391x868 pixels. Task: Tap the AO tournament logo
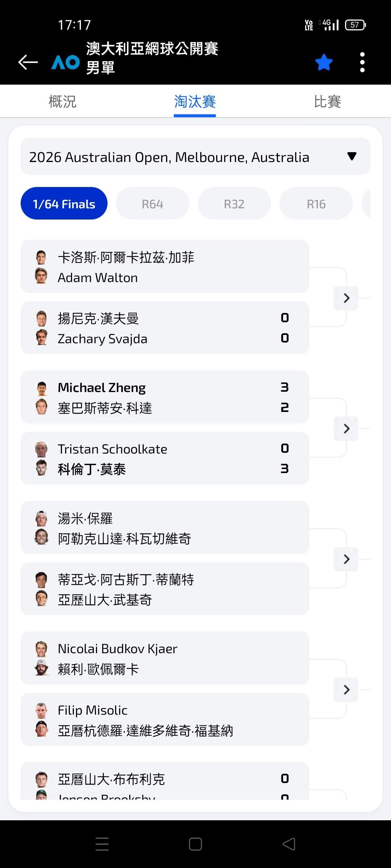pyautogui.click(x=66, y=62)
